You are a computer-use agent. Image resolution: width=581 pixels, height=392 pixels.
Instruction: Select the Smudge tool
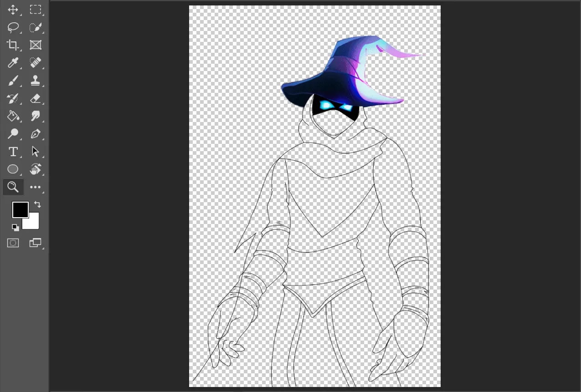(35, 116)
